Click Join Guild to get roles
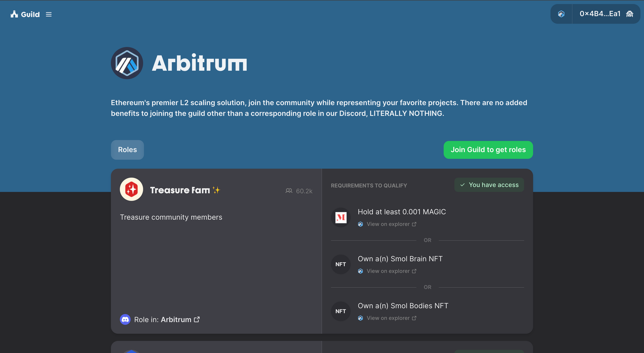 pos(488,150)
